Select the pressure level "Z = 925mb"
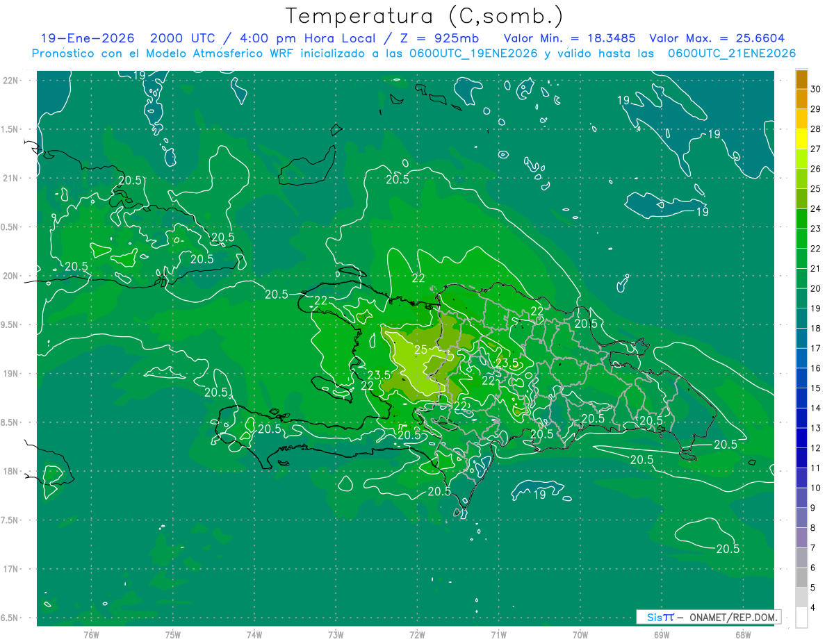Screen dimensions: 834x644 [441, 38]
